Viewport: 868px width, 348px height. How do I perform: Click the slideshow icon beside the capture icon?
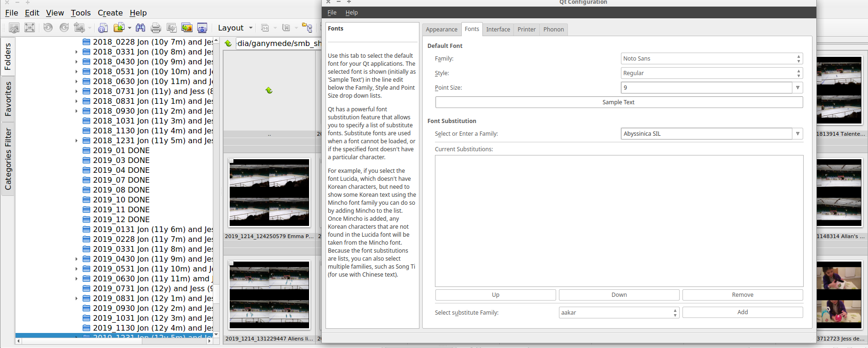tap(187, 28)
